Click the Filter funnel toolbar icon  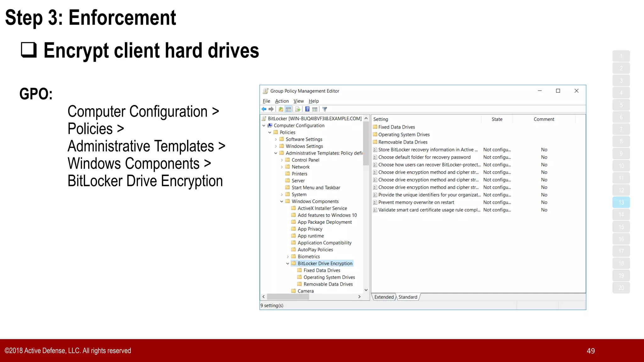(x=325, y=109)
